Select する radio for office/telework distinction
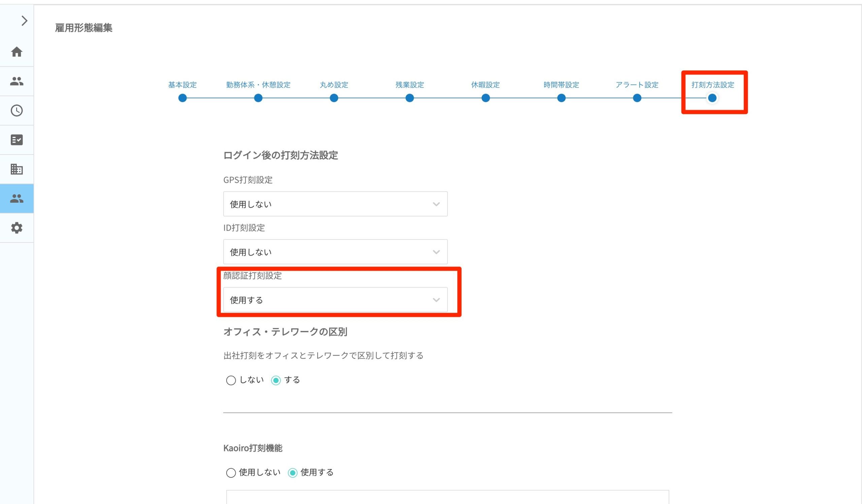Viewport: 862px width, 504px height. pos(276,380)
